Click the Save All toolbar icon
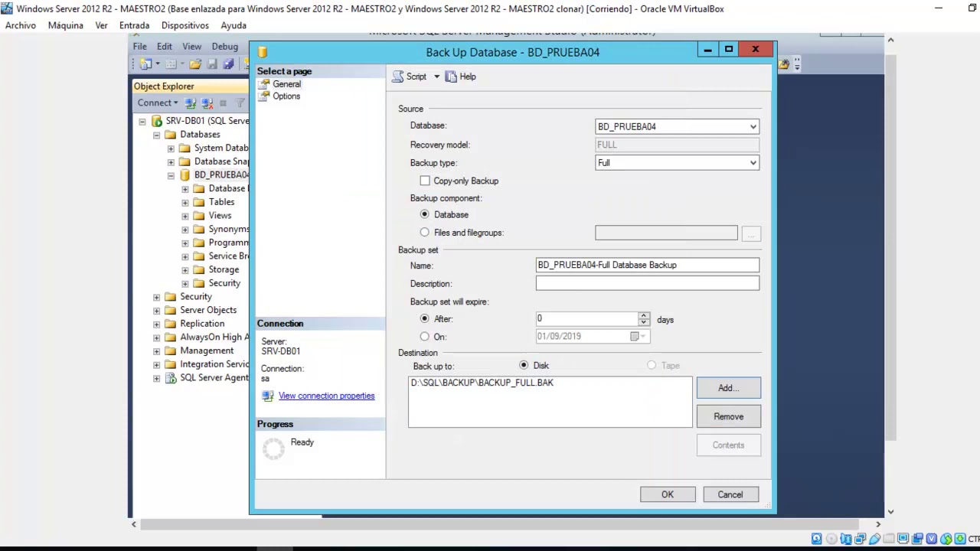Image resolution: width=980 pixels, height=551 pixels. tap(228, 64)
